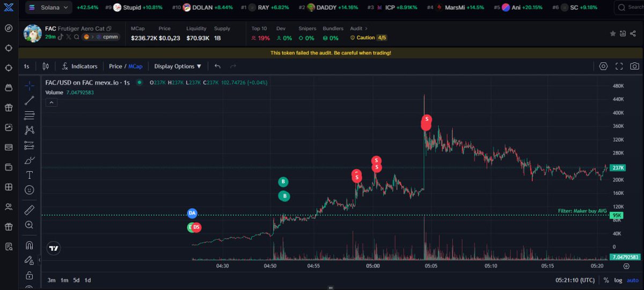This screenshot has width=644, height=290.
Task: Toggle log scale mode
Action: click(618, 280)
